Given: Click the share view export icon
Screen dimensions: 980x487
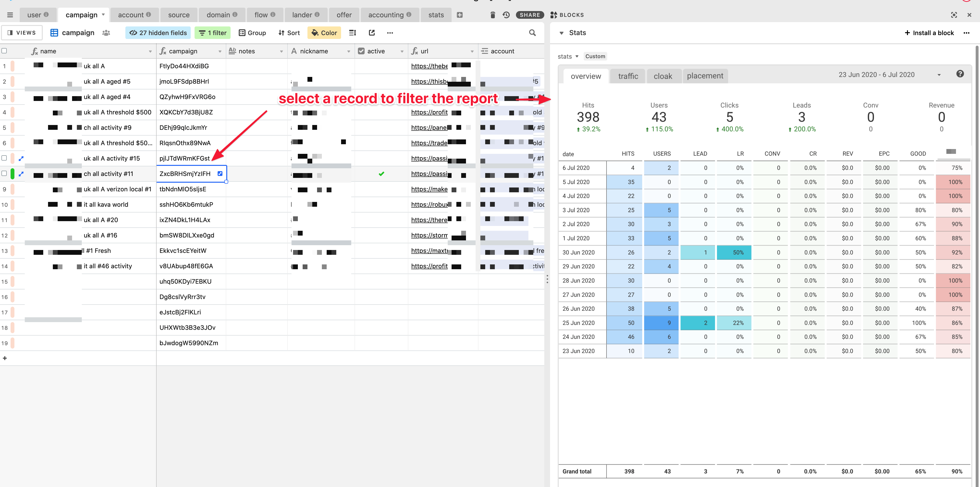Looking at the screenshot, I should click(x=372, y=33).
